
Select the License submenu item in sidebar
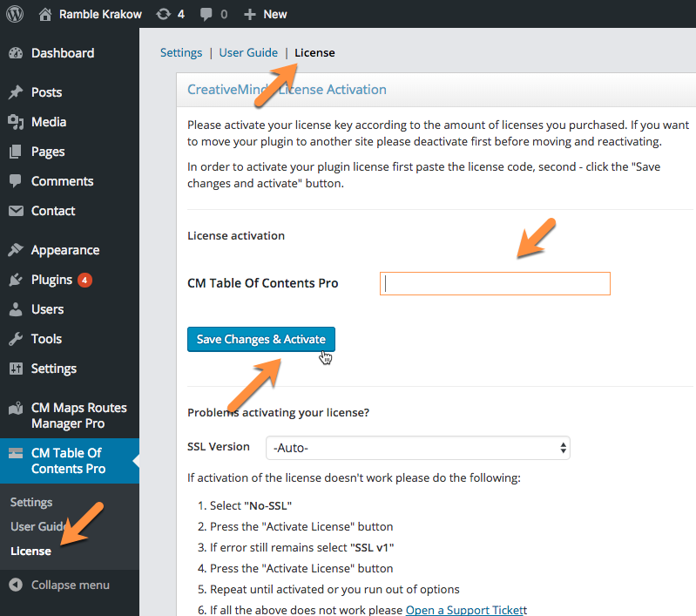pos(31,552)
